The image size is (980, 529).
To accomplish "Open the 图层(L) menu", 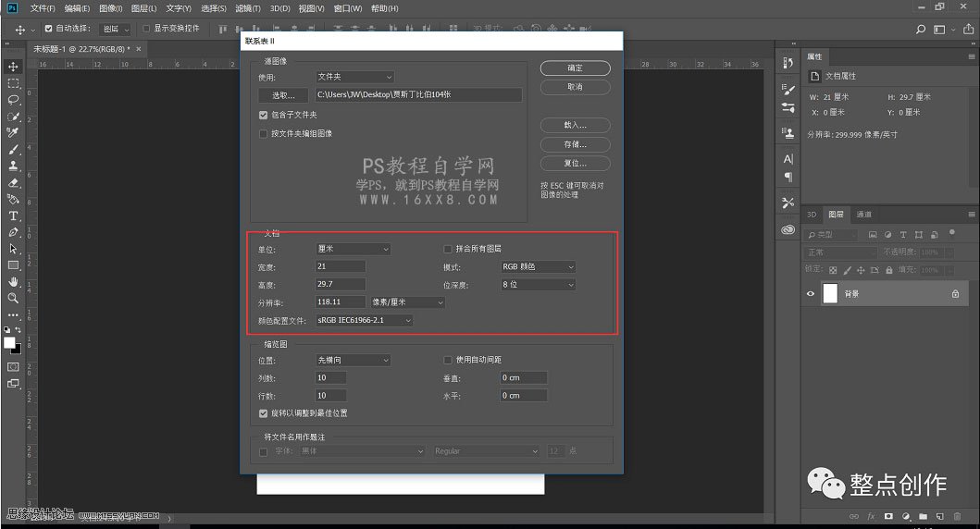I will click(x=143, y=8).
